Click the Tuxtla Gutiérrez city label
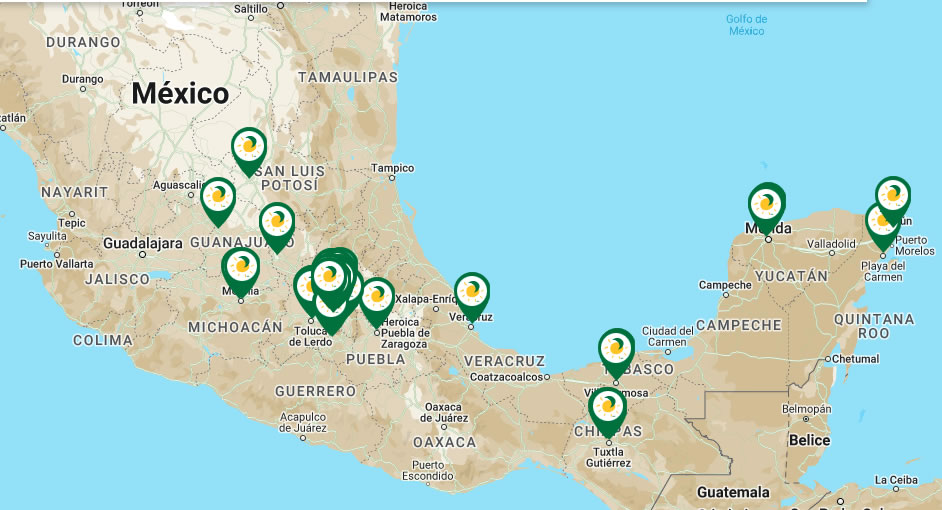 point(609,458)
